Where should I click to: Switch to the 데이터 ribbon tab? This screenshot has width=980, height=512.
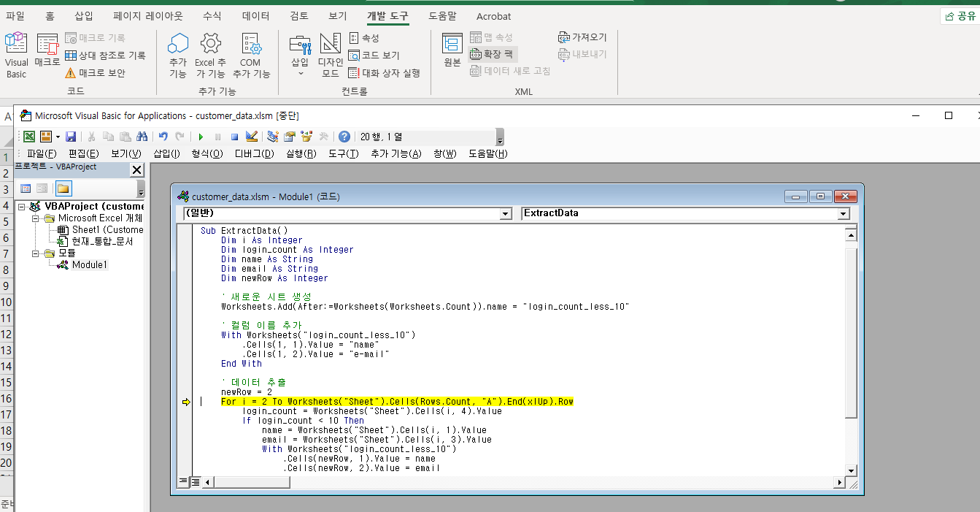point(255,15)
